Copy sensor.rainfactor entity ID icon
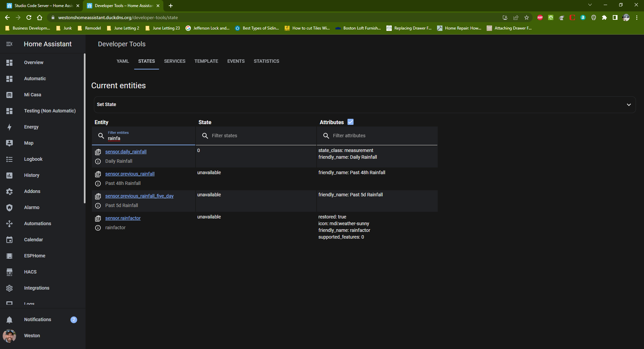The width and height of the screenshot is (644, 349). [x=98, y=218]
